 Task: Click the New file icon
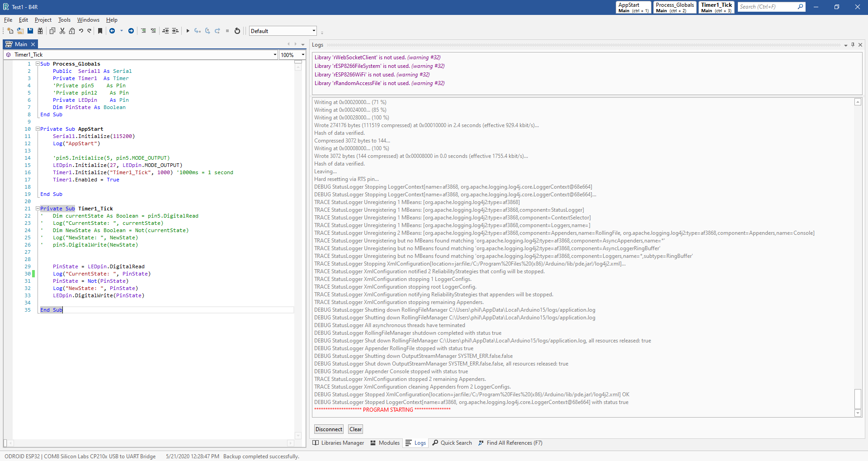tap(10, 31)
